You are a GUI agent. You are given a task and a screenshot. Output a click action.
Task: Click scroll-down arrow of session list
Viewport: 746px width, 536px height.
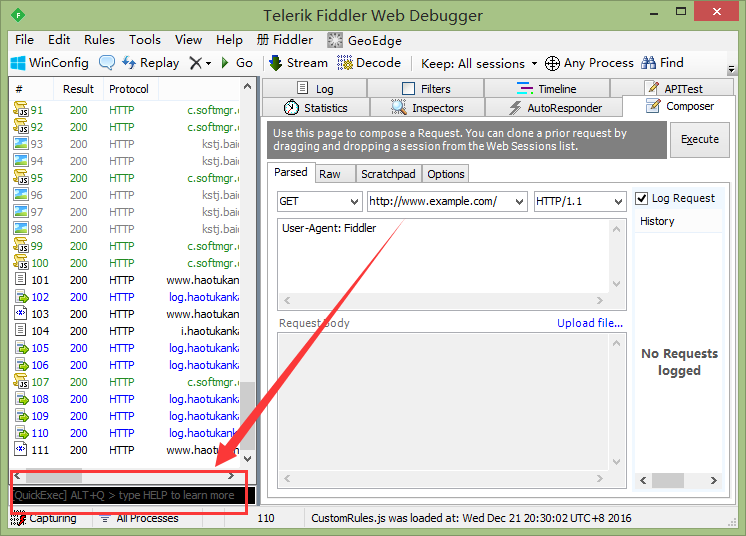247,458
